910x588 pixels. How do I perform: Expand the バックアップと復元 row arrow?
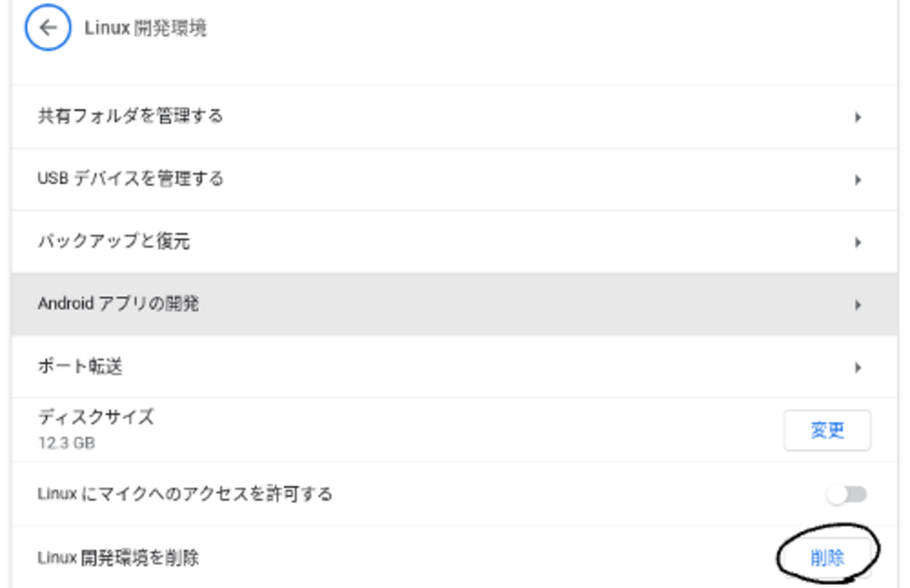tap(857, 242)
